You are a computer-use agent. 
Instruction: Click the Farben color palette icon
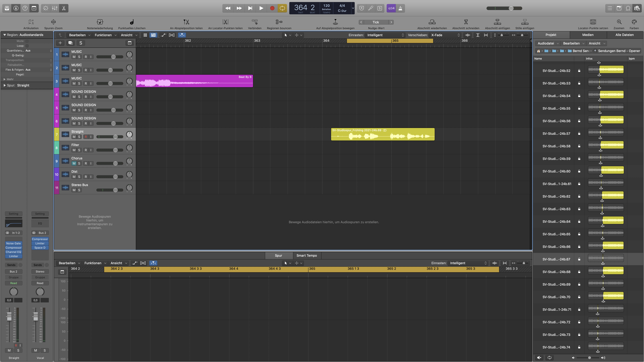(x=634, y=22)
